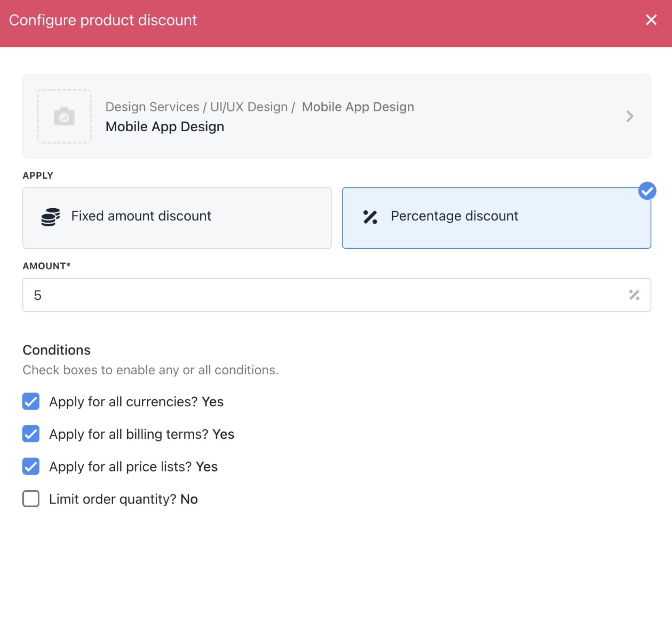
Task: Click the percent symbol inside Amount field
Action: pos(634,295)
